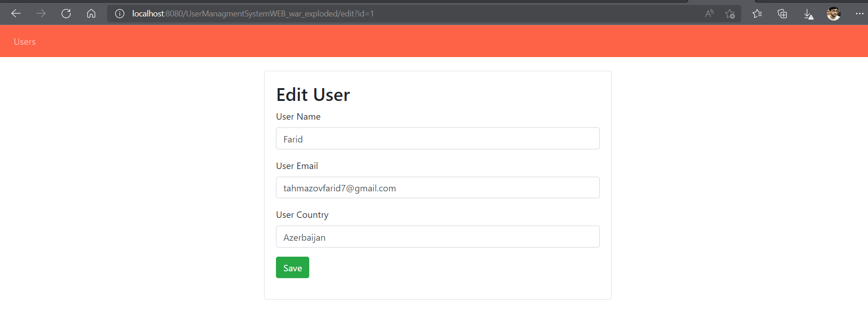The width and height of the screenshot is (868, 327).
Task: Click the User Email label
Action: coord(297,166)
